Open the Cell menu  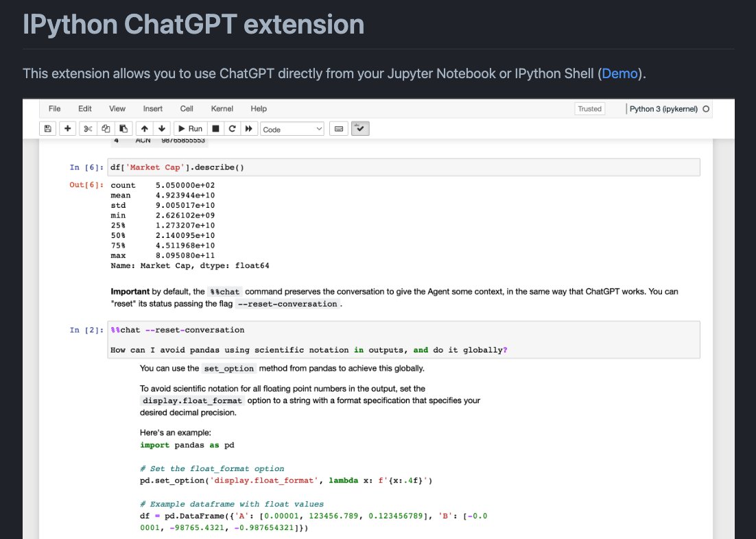187,109
